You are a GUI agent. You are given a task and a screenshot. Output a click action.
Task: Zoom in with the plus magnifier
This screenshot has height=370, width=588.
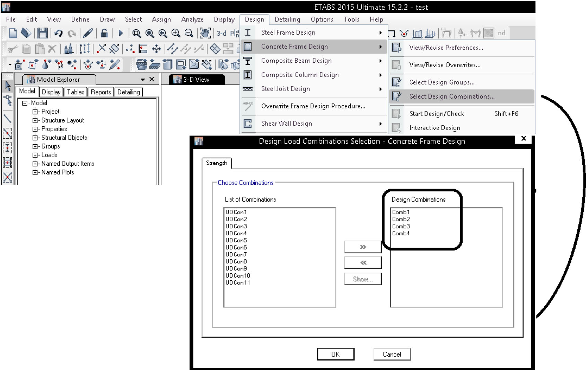176,33
